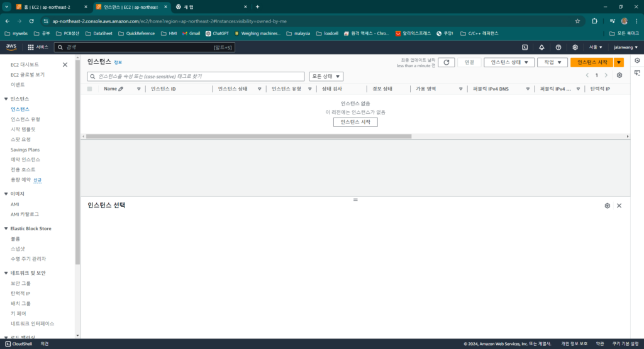Screen dimensions: 644x349
Task: Click the orange 인스턴스 시작 button
Action: point(592,62)
